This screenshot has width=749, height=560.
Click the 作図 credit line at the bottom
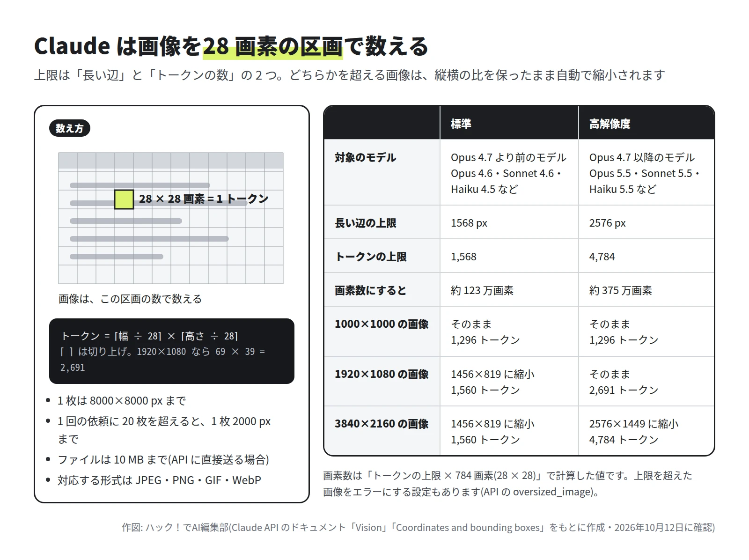click(x=418, y=527)
